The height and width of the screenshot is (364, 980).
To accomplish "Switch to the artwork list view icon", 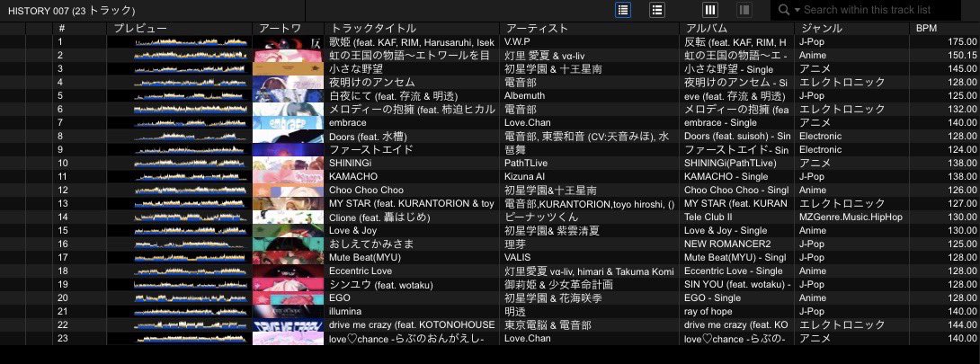I will pos(623,10).
